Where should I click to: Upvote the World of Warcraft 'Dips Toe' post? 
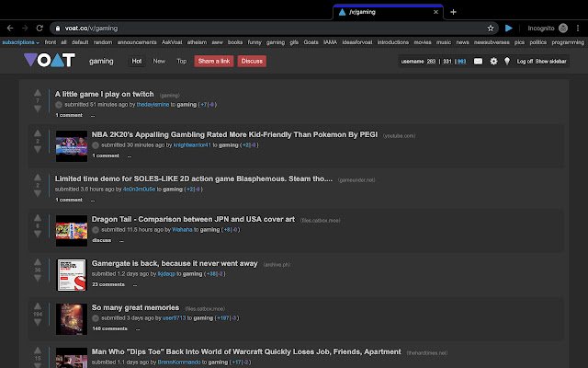click(38, 351)
